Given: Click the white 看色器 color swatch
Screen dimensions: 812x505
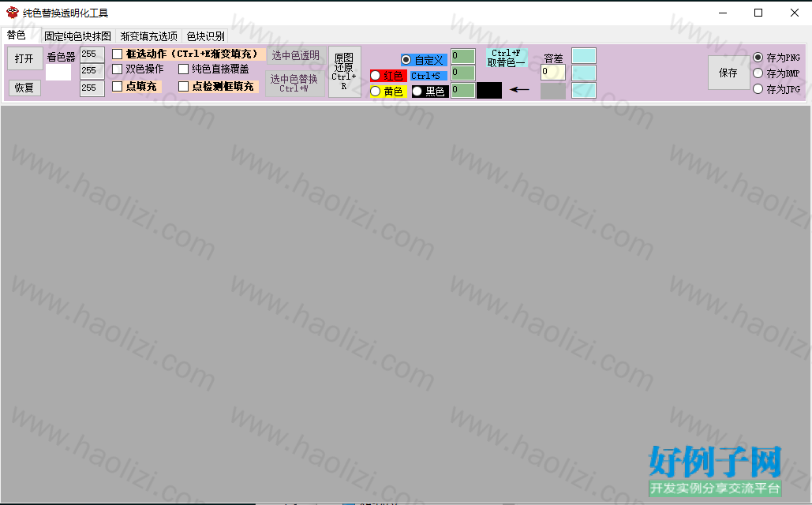Looking at the screenshot, I should (58, 73).
